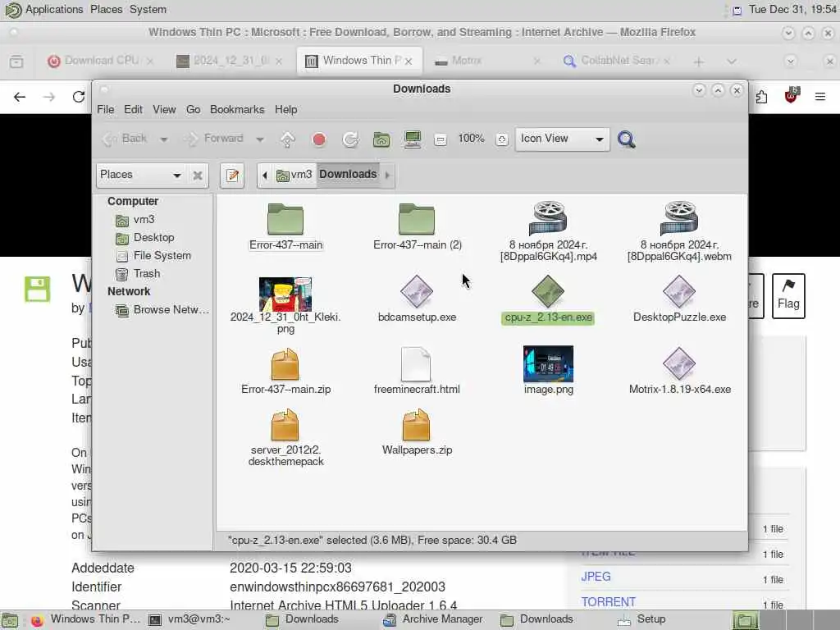Open the Help menu

tap(286, 109)
